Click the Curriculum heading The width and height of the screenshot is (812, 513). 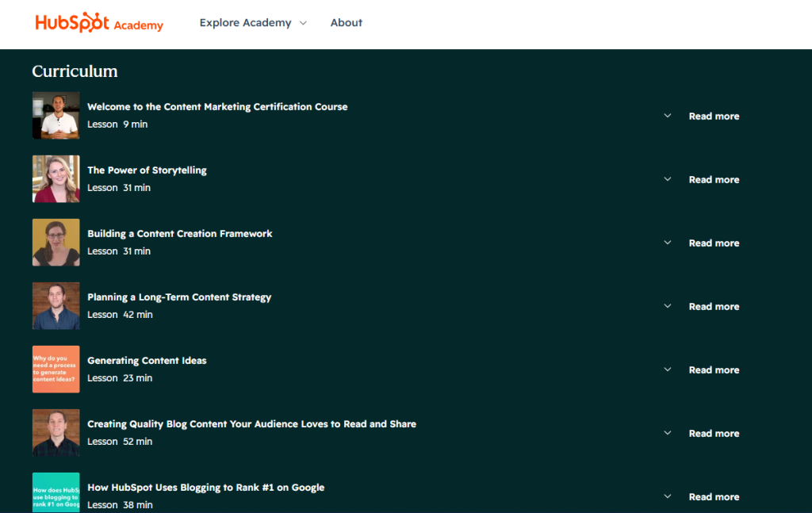(75, 71)
